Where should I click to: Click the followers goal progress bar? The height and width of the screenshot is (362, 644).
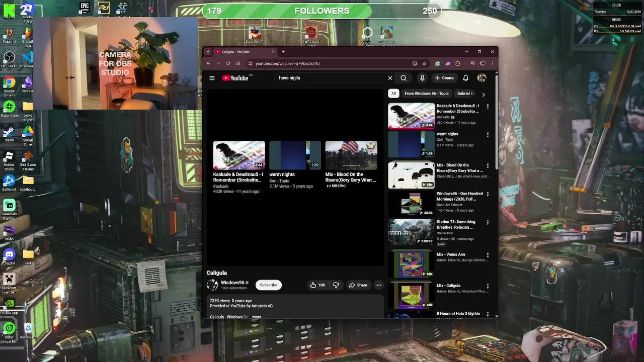click(322, 11)
